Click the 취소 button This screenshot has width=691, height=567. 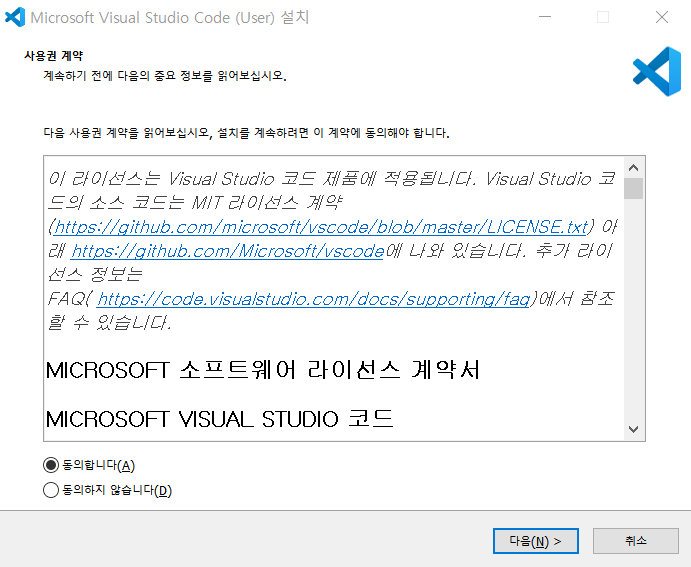pyautogui.click(x=635, y=541)
